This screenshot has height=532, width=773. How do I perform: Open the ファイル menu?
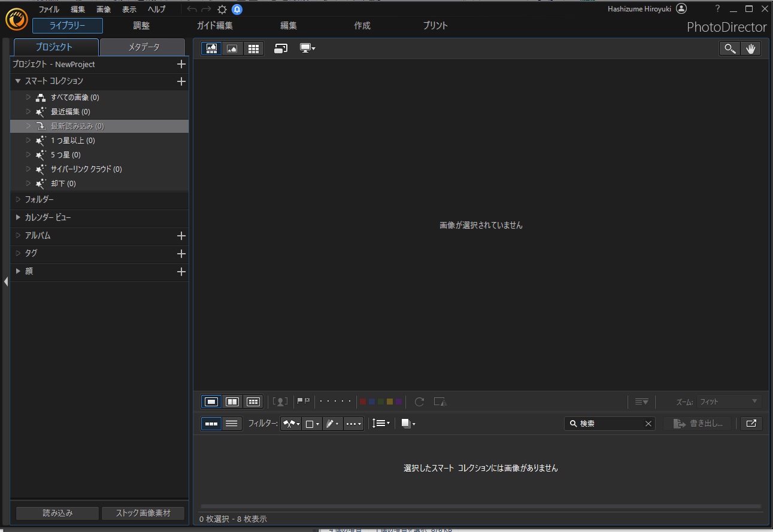49,10
